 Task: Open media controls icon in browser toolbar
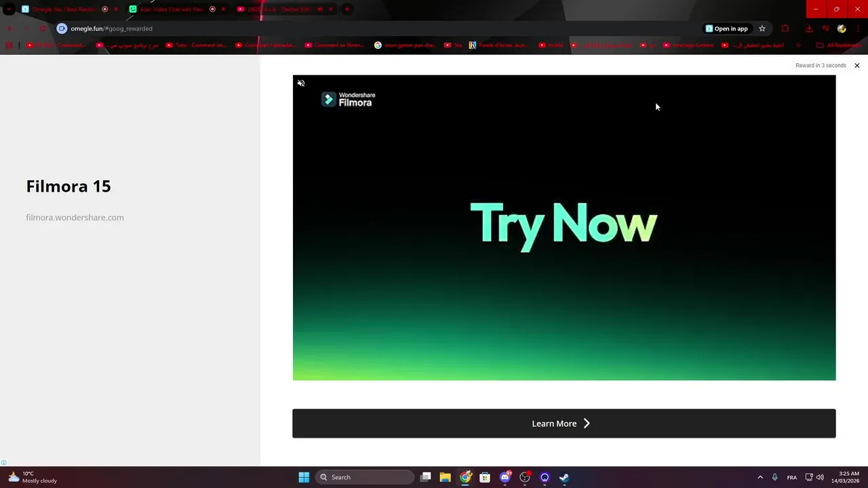click(825, 28)
